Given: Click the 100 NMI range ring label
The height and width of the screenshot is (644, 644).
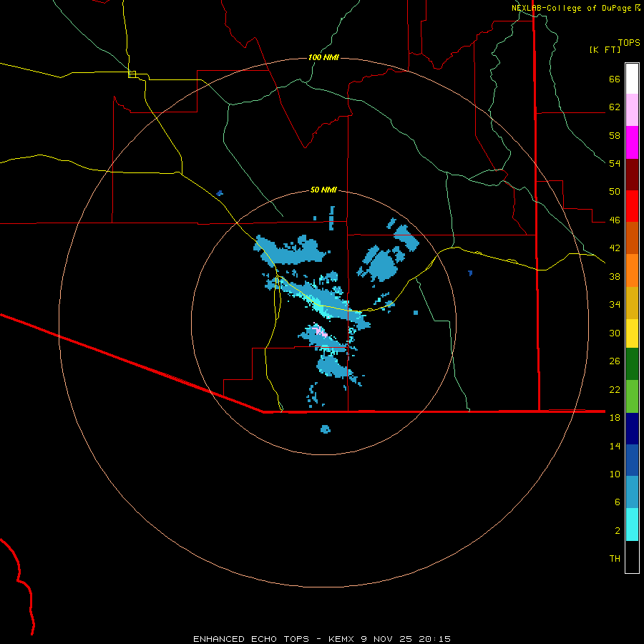Looking at the screenshot, I should tap(323, 57).
